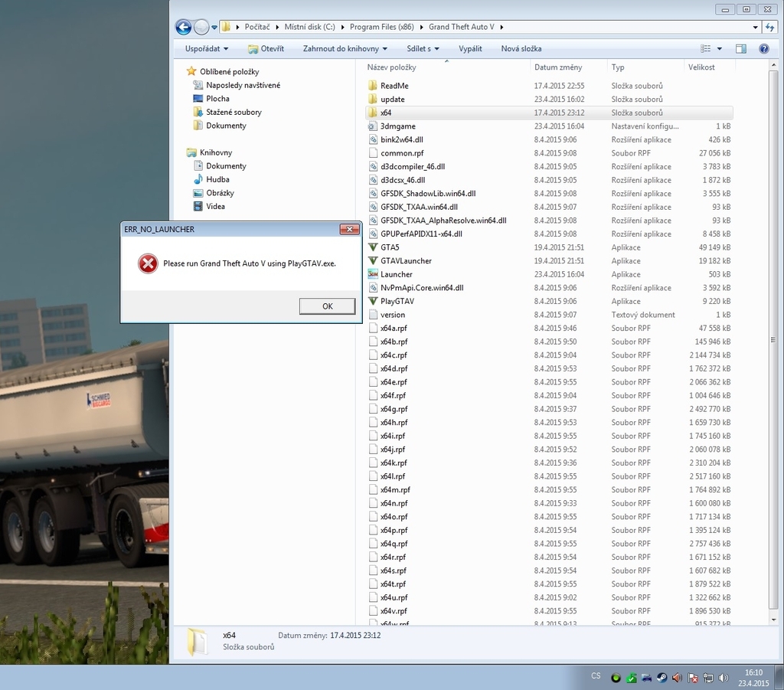
Task: Open the GTA5 application file
Action: (390, 247)
